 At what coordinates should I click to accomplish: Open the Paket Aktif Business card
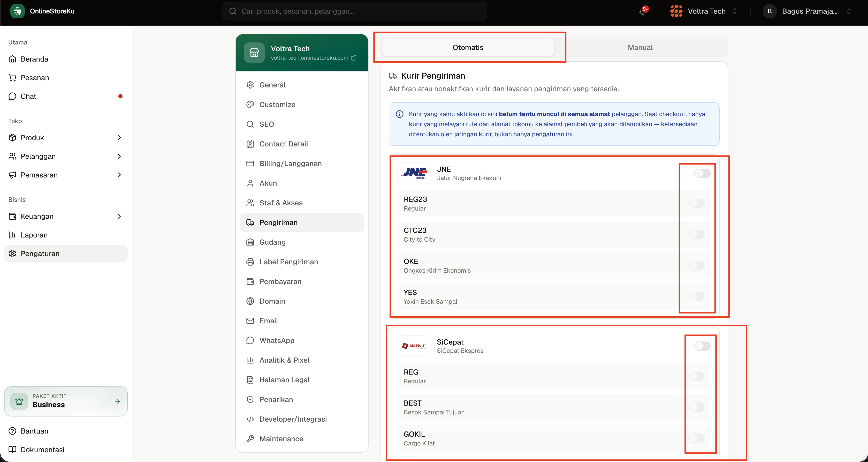point(66,401)
